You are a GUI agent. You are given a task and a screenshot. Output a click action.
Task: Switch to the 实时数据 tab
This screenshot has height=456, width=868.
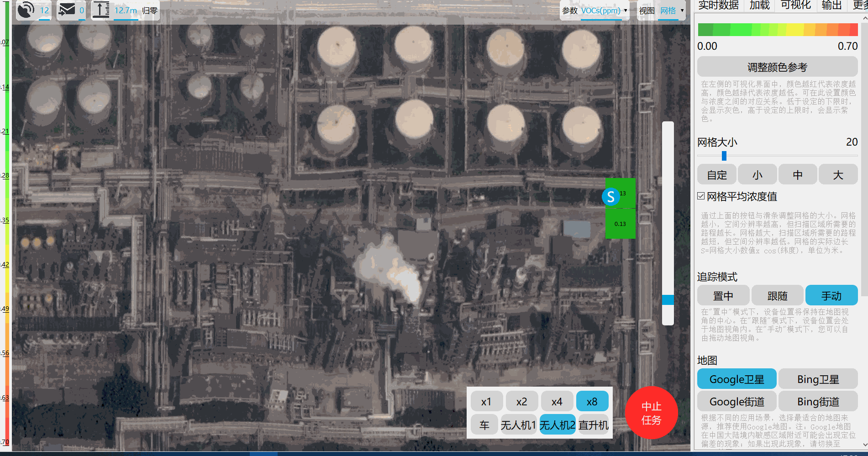(718, 5)
